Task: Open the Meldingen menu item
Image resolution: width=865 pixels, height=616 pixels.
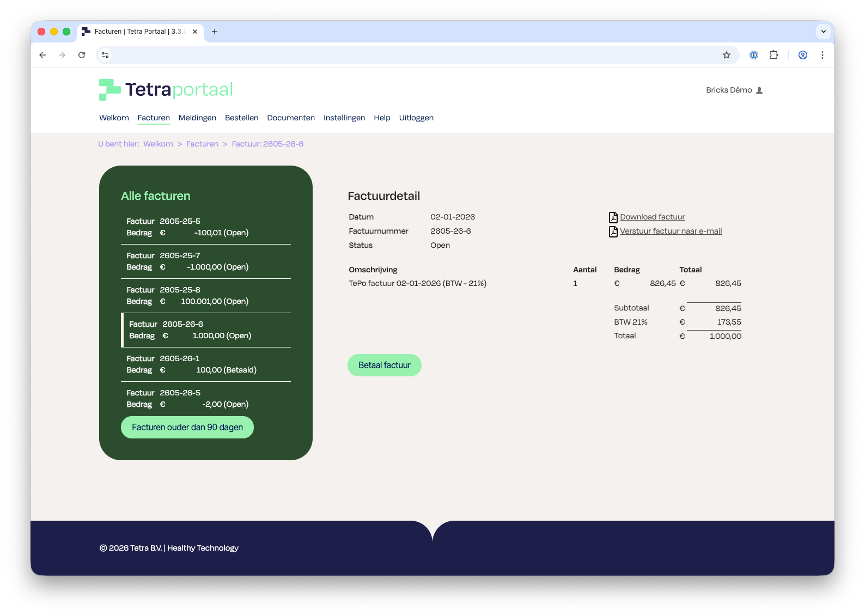Action: tap(197, 118)
